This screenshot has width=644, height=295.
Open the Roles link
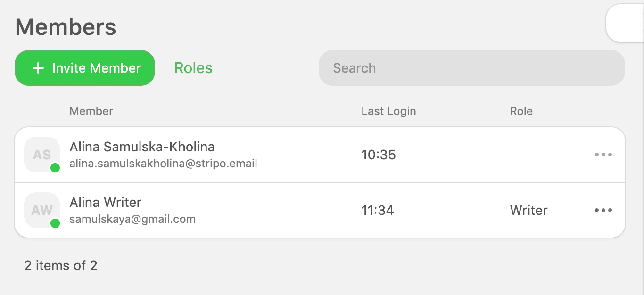(193, 68)
